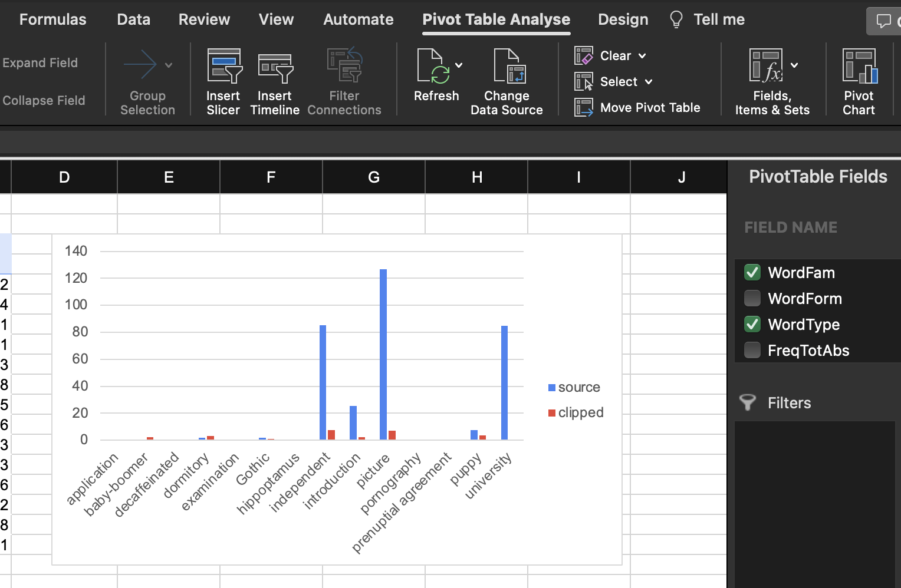901x588 pixels.
Task: Expand the Clear dropdown menu
Action: pyautogui.click(x=642, y=56)
